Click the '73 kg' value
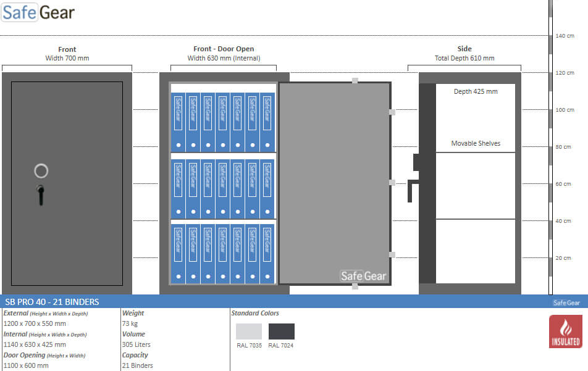Image resolution: width=588 pixels, height=371 pixels. (130, 323)
